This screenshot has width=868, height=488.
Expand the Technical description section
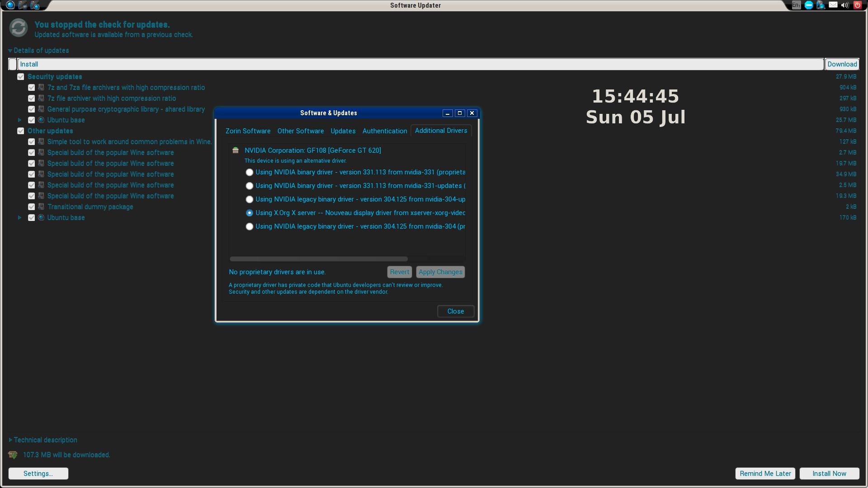click(10, 440)
